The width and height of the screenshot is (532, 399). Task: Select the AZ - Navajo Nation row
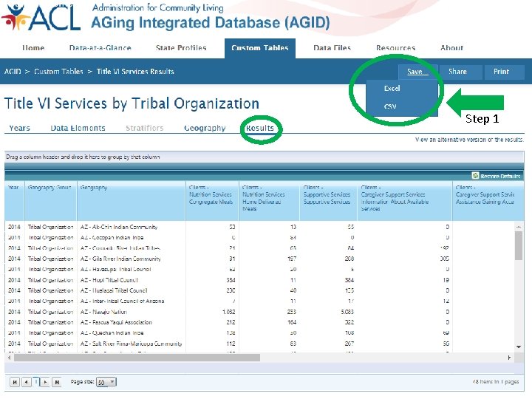click(x=259, y=312)
